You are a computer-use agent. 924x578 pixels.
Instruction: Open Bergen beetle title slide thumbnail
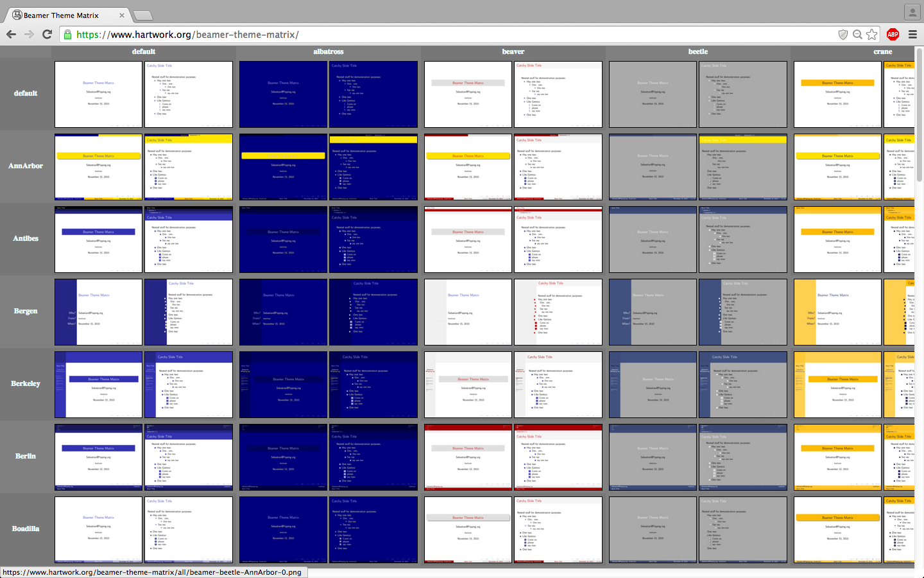click(653, 312)
